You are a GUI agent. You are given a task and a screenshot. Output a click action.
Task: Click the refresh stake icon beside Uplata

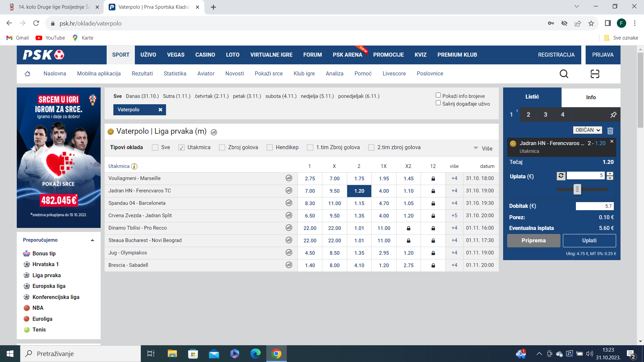561,176
